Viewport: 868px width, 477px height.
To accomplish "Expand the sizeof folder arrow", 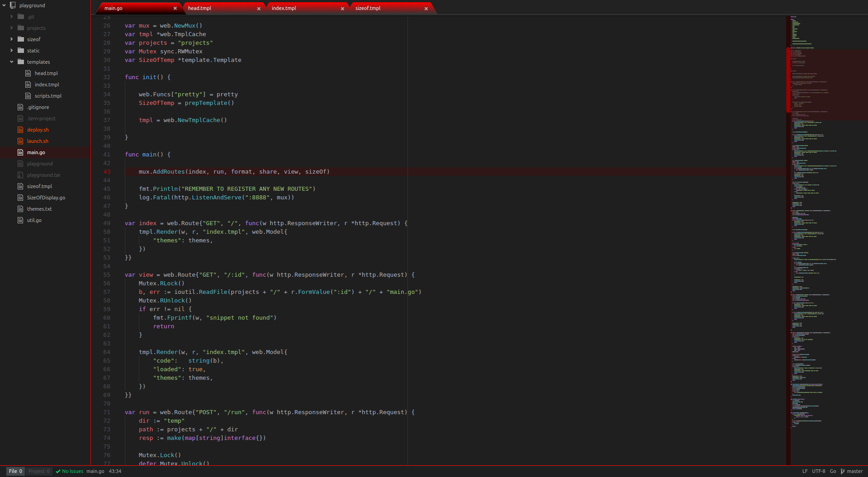I will pos(12,39).
